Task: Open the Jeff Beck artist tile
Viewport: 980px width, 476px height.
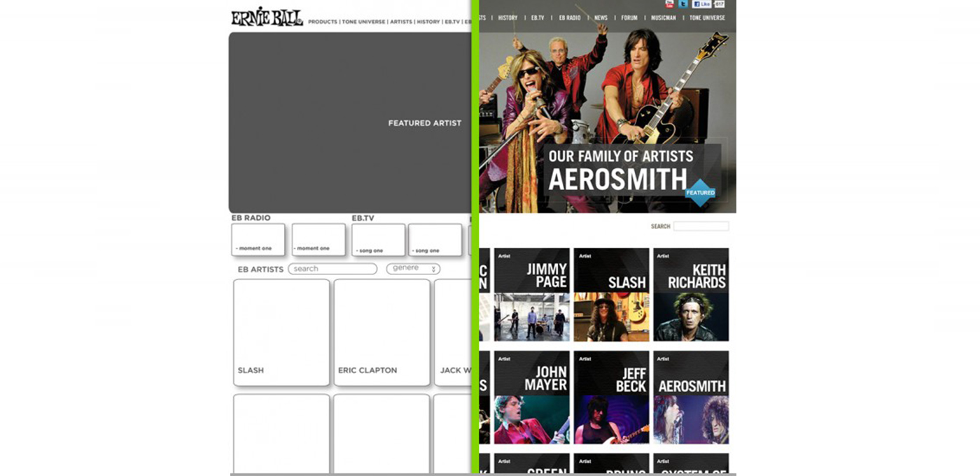Action: tap(611, 397)
